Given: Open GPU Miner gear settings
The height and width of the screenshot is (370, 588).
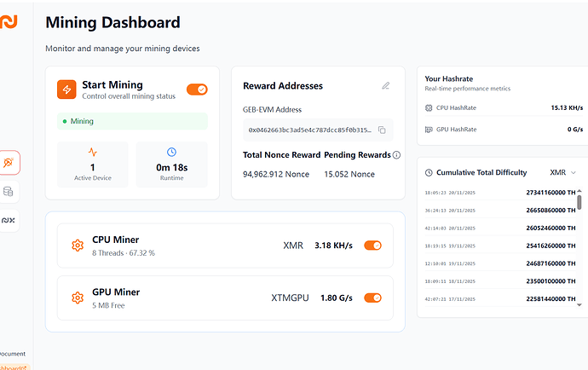Looking at the screenshot, I should (78, 298).
